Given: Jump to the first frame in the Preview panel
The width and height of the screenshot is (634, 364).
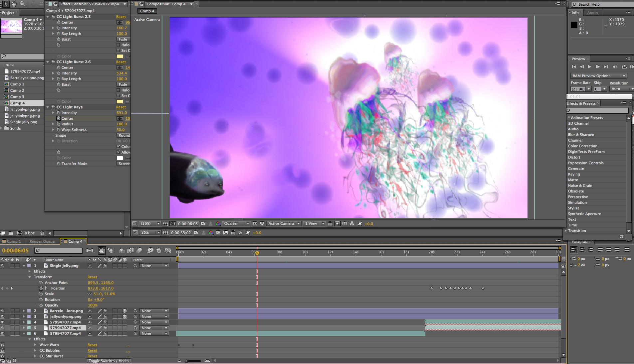Looking at the screenshot, I should pyautogui.click(x=574, y=67).
